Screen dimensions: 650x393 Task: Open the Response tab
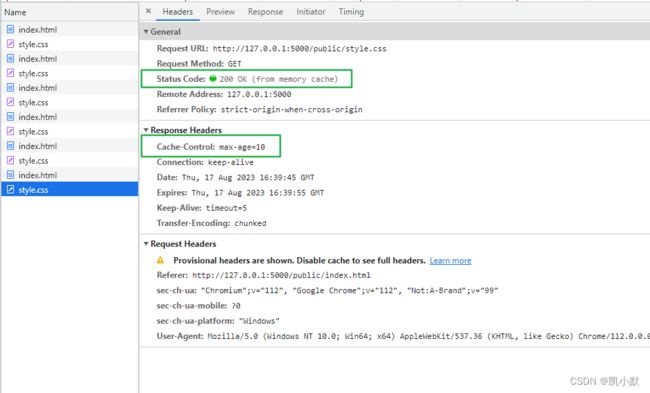[x=265, y=12]
